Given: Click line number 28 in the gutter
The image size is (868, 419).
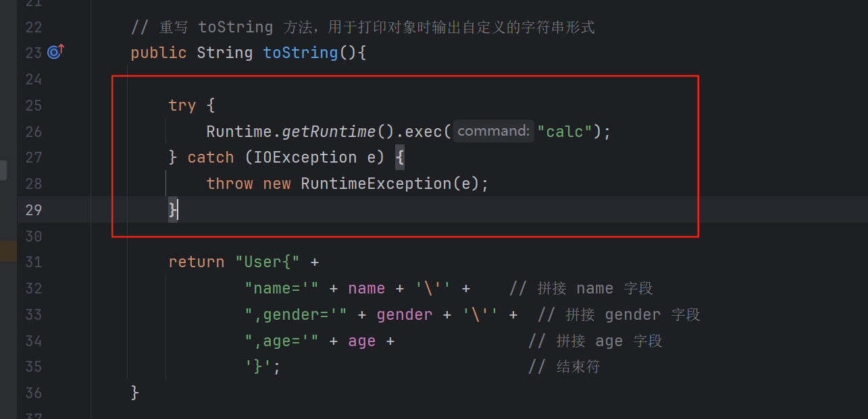Looking at the screenshot, I should (33, 184).
